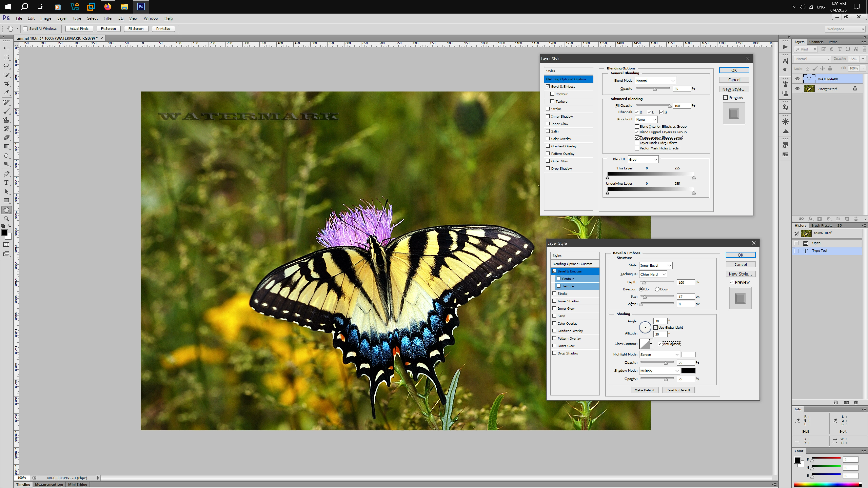The height and width of the screenshot is (488, 868).
Task: Switch to the Channels tab
Action: point(816,42)
